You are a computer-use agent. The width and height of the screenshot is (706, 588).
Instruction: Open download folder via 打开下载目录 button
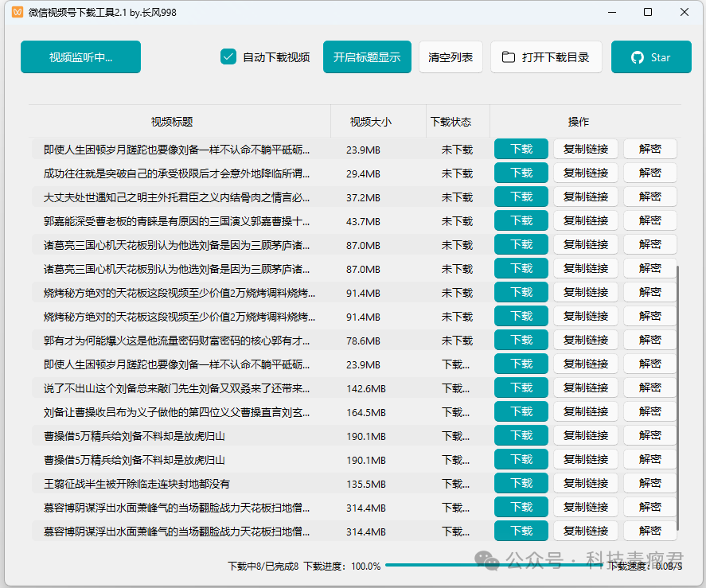coord(546,57)
